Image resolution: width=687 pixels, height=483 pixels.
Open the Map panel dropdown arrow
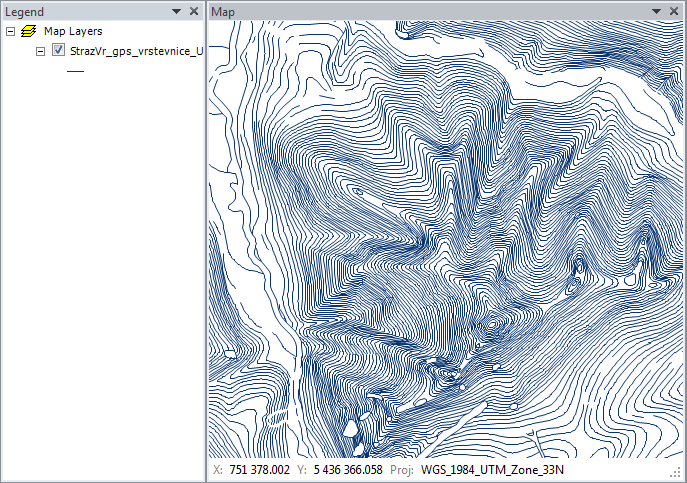[656, 11]
